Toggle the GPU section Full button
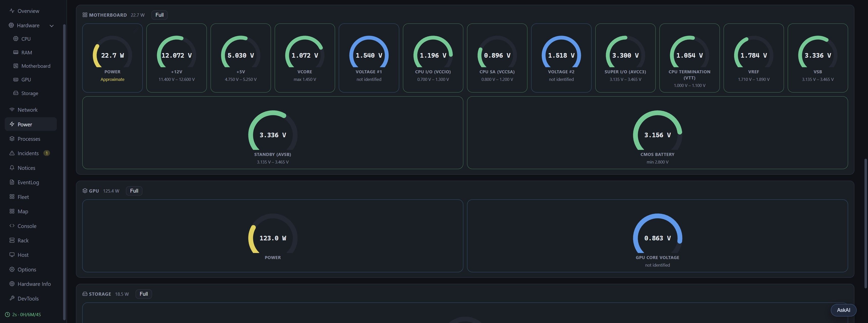Viewport: 868px width, 323px height. 134,191
